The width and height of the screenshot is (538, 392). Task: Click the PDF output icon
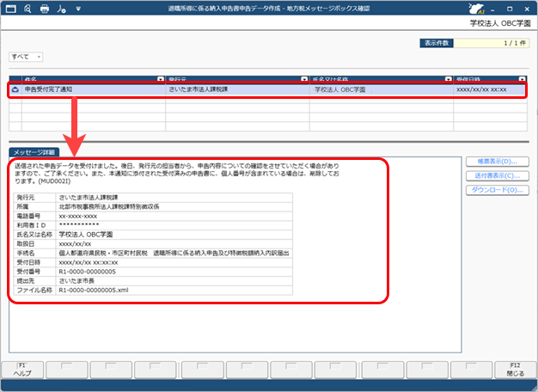[x=61, y=9]
